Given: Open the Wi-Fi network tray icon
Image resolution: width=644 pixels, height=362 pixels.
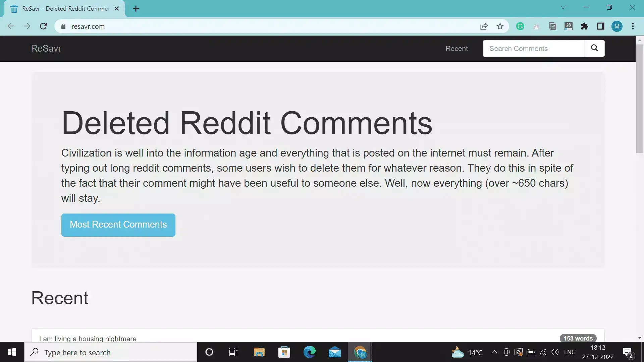Looking at the screenshot, I should click(543, 352).
